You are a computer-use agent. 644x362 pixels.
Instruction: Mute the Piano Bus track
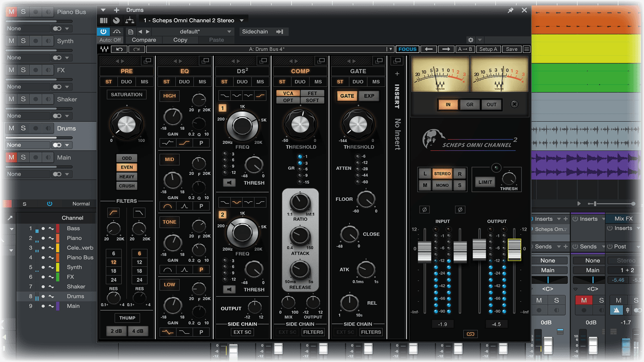coord(11,12)
